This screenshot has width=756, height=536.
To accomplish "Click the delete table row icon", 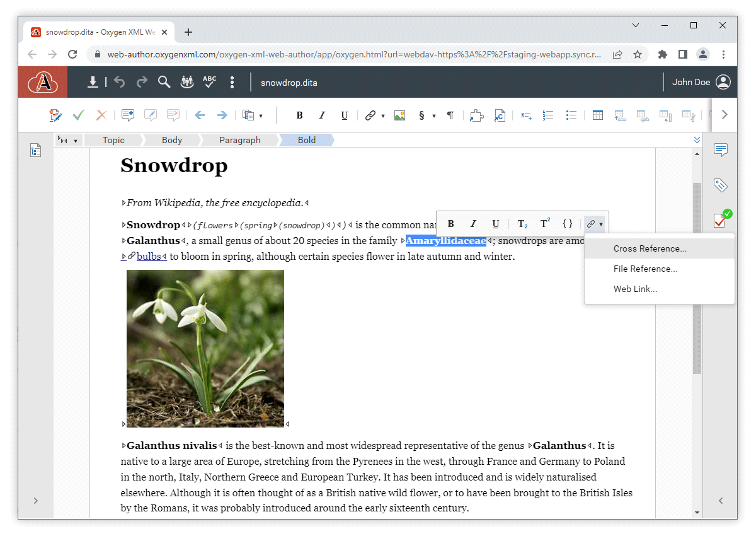I will coord(643,115).
